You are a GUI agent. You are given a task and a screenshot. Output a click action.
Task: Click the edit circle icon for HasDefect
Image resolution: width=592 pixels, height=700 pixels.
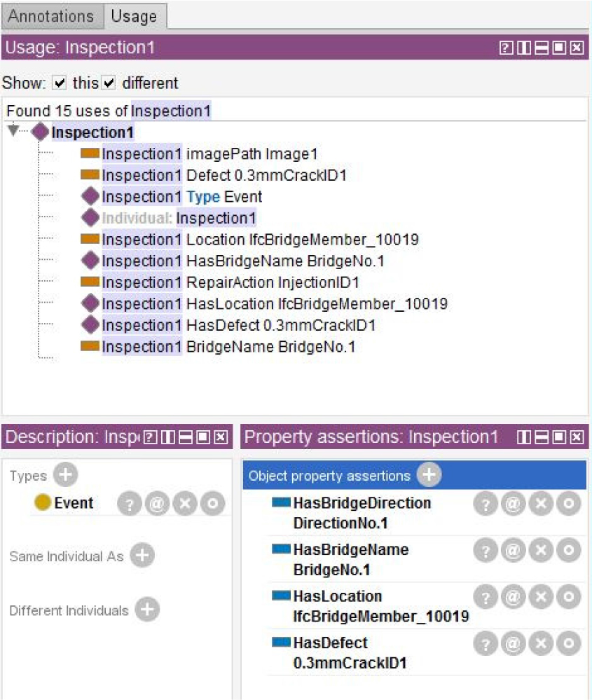point(568,644)
